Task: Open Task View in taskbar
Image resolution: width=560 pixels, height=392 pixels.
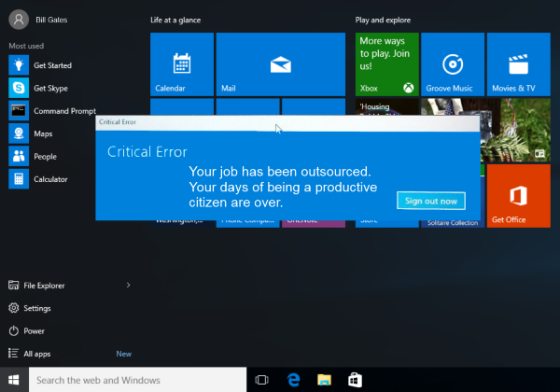Action: pyautogui.click(x=261, y=380)
